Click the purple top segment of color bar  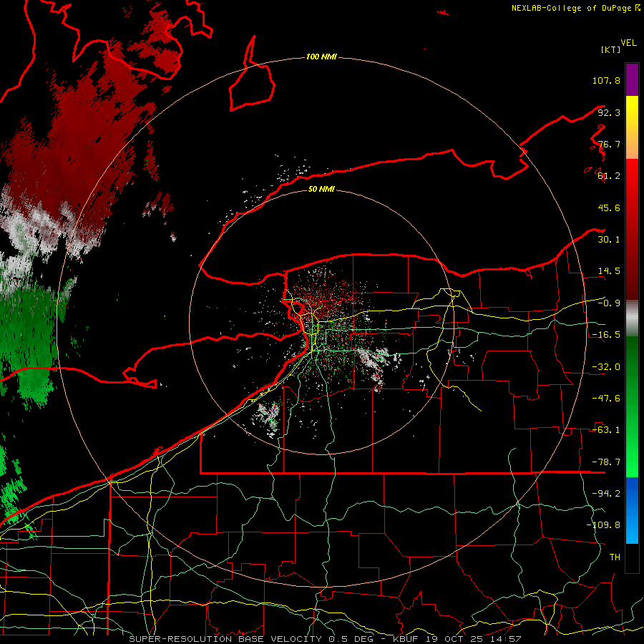[632, 79]
